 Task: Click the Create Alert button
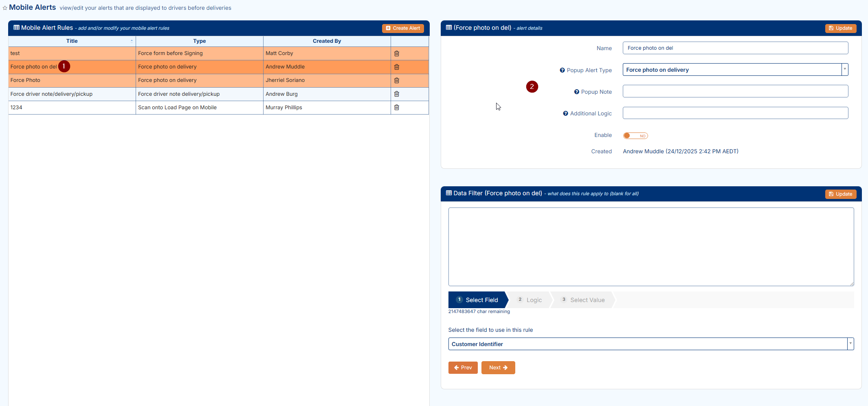click(x=403, y=28)
